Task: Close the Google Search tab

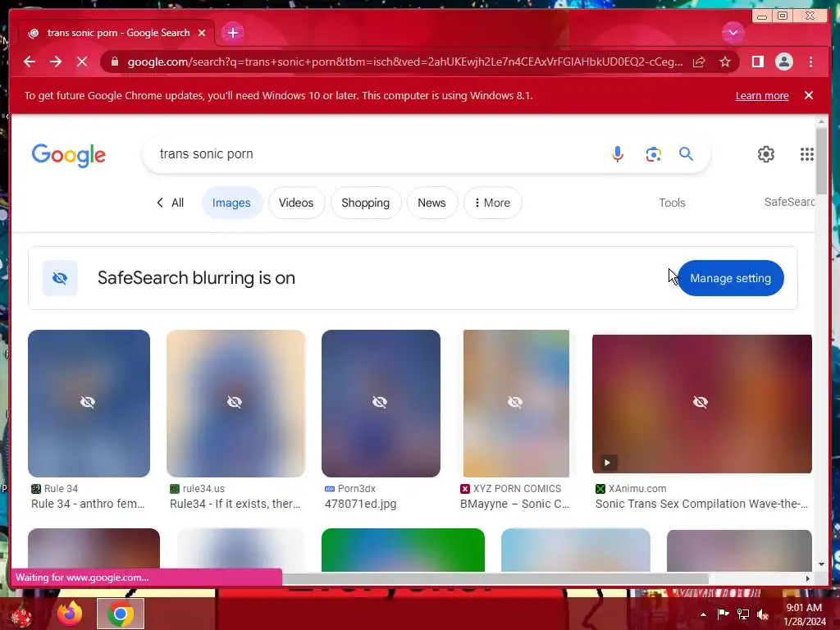Action: pos(202,33)
